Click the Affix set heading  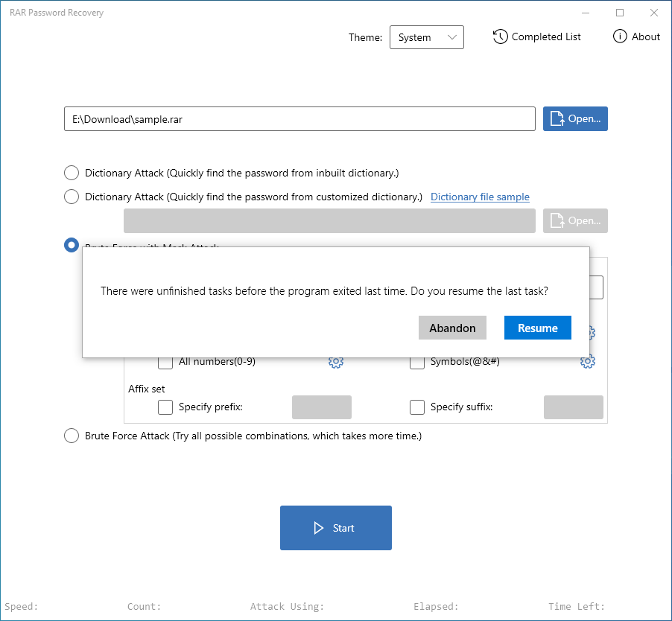[x=147, y=389]
